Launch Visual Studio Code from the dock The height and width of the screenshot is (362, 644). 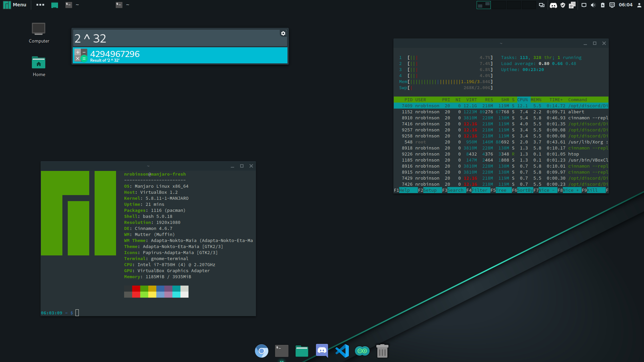(342, 351)
